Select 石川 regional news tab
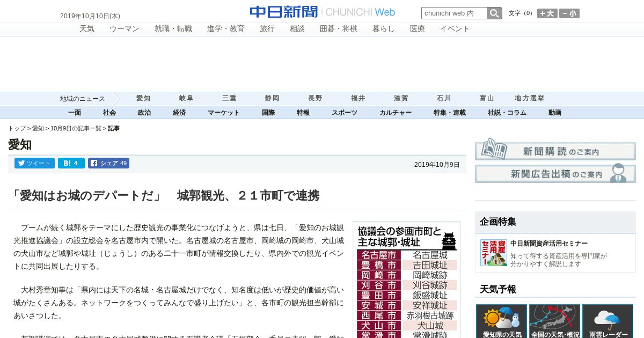The width and height of the screenshot is (644, 338). [444, 99]
